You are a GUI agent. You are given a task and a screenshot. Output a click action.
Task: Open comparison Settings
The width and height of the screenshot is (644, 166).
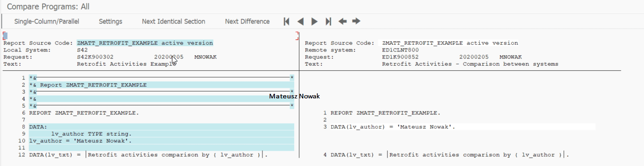pos(111,22)
